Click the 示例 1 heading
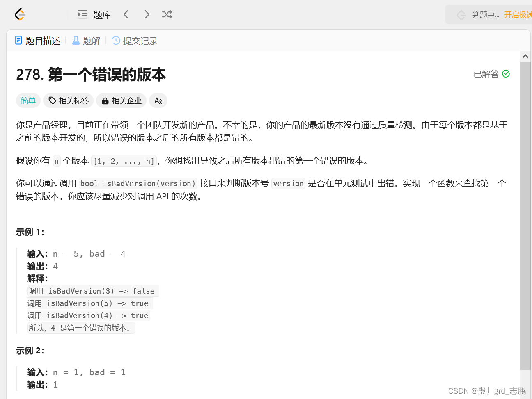The image size is (532, 399). pos(30,232)
